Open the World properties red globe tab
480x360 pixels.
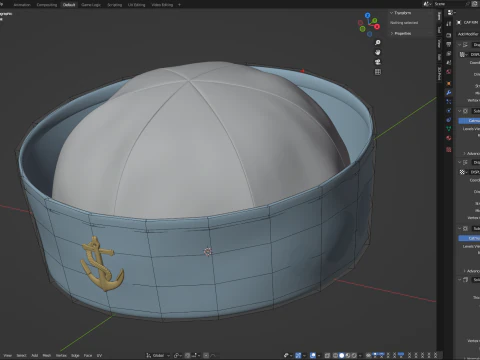(x=449, y=72)
